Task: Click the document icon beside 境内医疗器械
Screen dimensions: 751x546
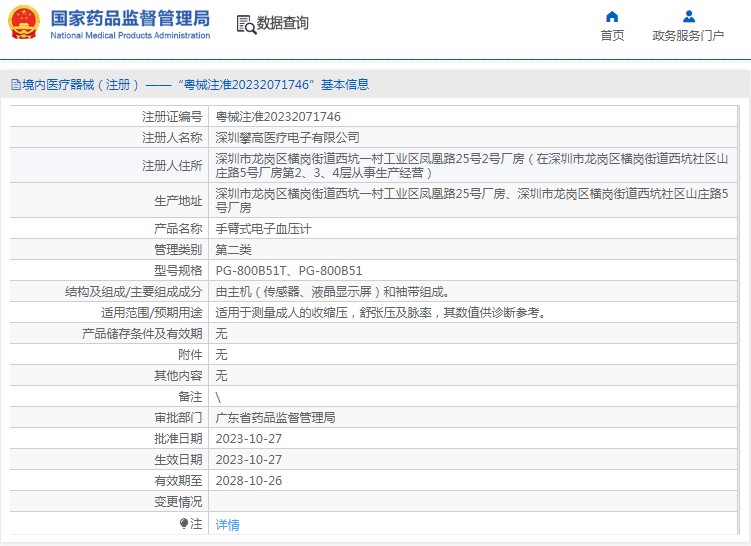Action: pyautogui.click(x=15, y=85)
